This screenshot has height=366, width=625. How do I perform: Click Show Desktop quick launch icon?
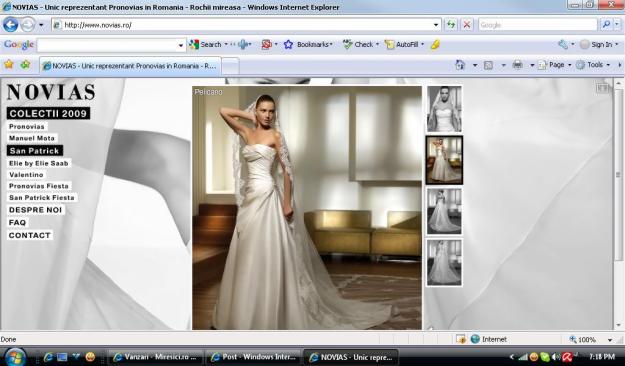pyautogui.click(x=62, y=357)
